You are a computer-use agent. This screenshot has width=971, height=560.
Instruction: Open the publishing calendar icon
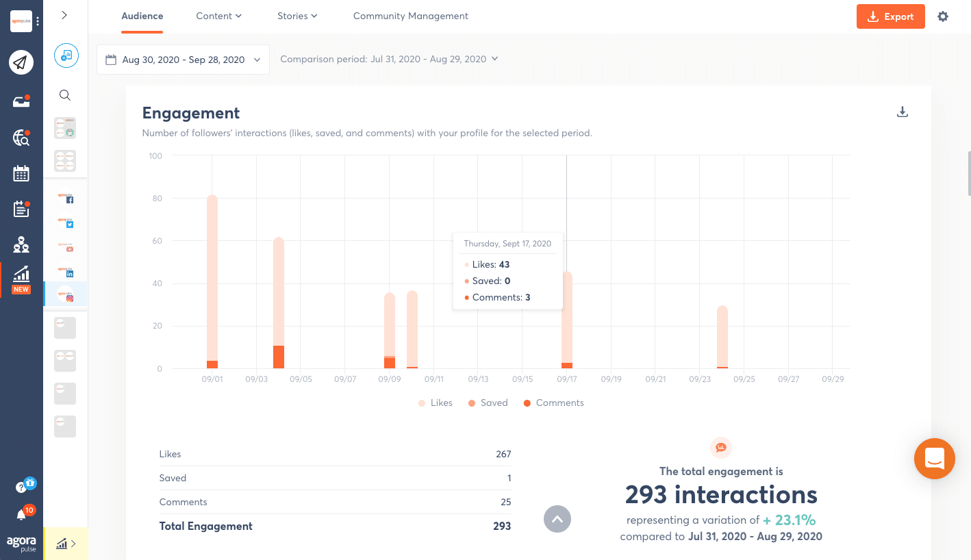(21, 173)
